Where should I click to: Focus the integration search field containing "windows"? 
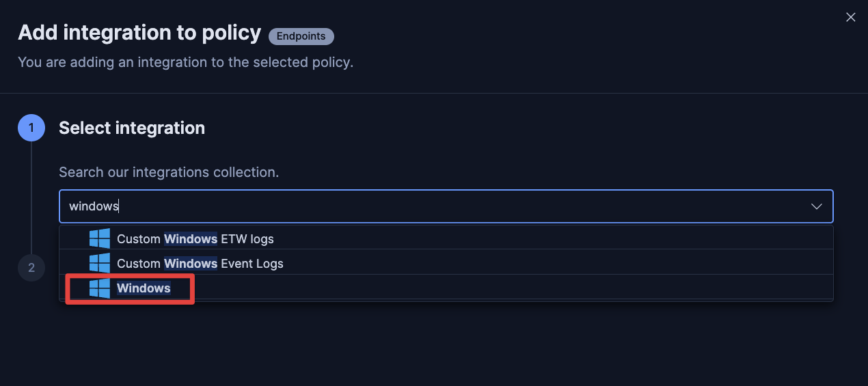click(410, 206)
